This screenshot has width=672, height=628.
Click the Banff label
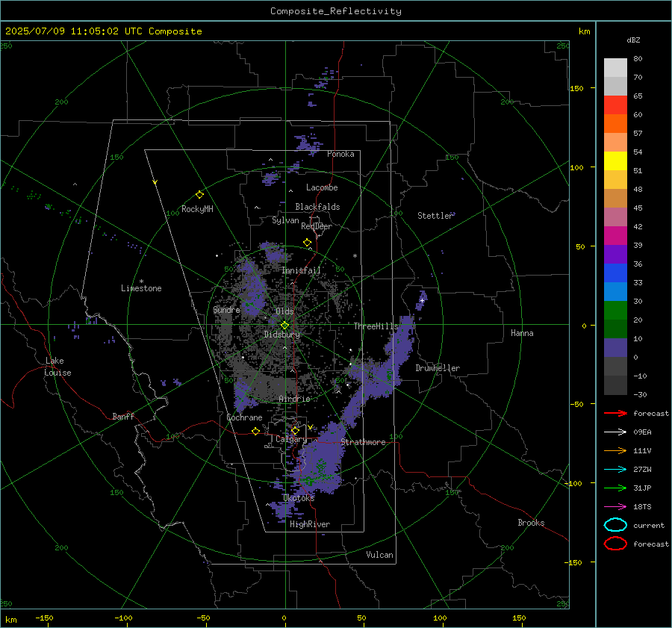[123, 416]
